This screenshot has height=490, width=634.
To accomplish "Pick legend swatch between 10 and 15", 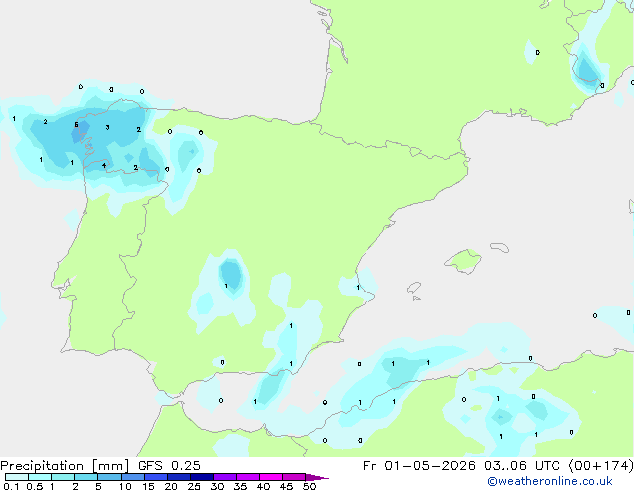I will tap(133, 477).
